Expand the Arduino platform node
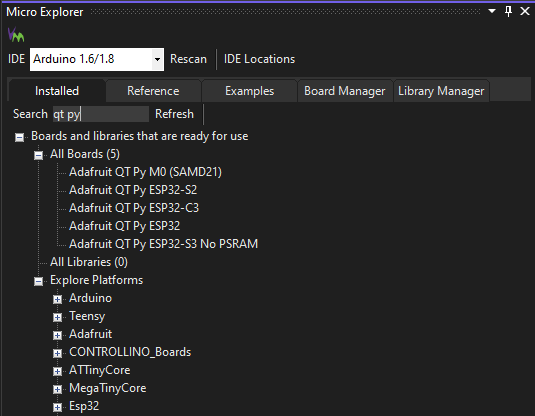535x416 pixels. pos(57,300)
